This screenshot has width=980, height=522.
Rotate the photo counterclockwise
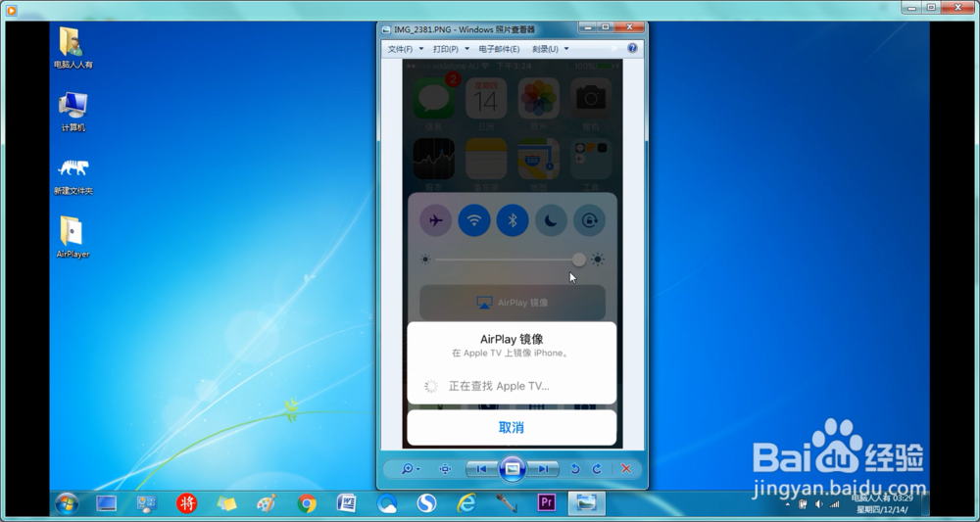coord(575,469)
